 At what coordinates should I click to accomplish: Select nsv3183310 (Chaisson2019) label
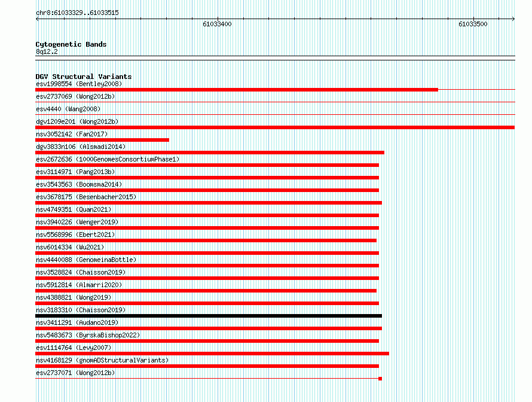(81, 310)
